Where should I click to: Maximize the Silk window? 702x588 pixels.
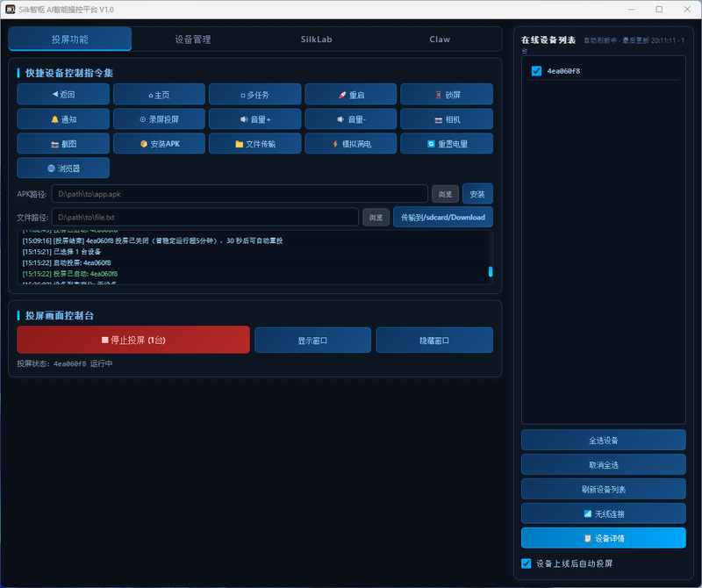pos(659,10)
